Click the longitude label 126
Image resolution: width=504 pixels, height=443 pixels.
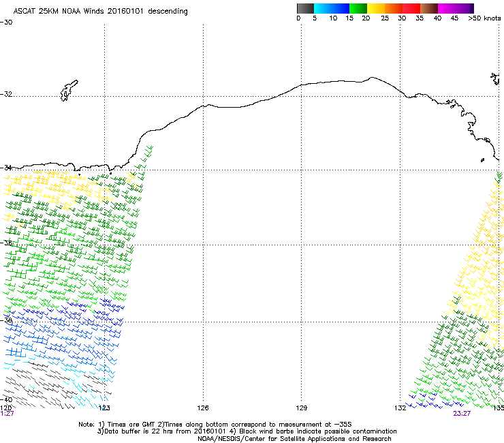click(x=203, y=408)
